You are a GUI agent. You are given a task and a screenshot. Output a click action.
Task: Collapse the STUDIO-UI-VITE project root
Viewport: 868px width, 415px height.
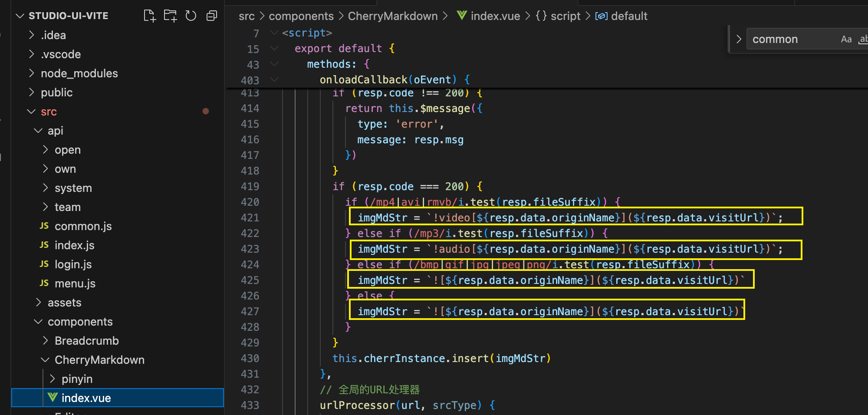pos(20,16)
